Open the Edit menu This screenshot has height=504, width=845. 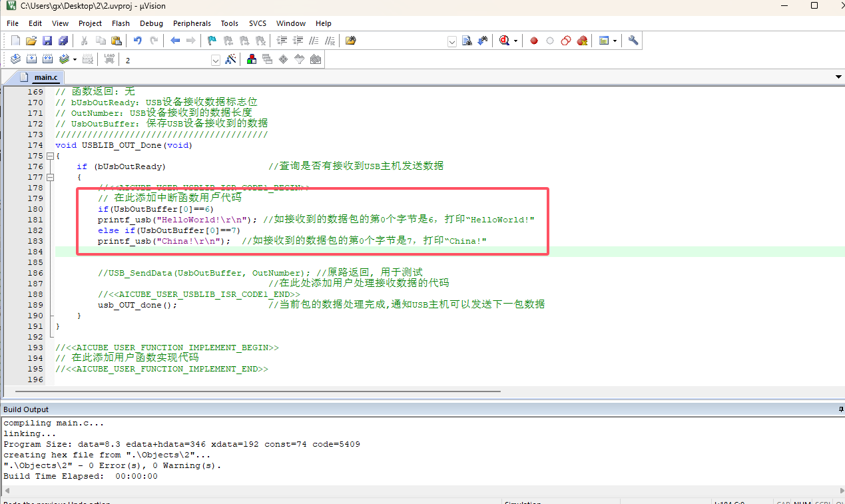[35, 23]
